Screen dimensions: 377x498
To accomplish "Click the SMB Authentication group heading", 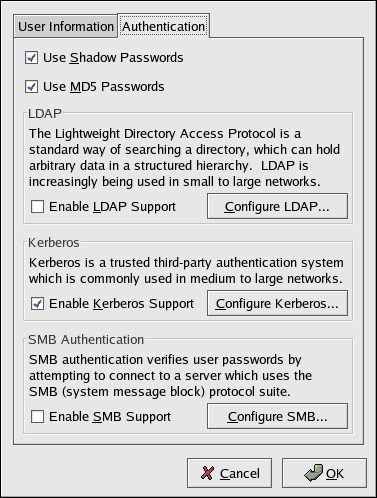I will (86, 340).
